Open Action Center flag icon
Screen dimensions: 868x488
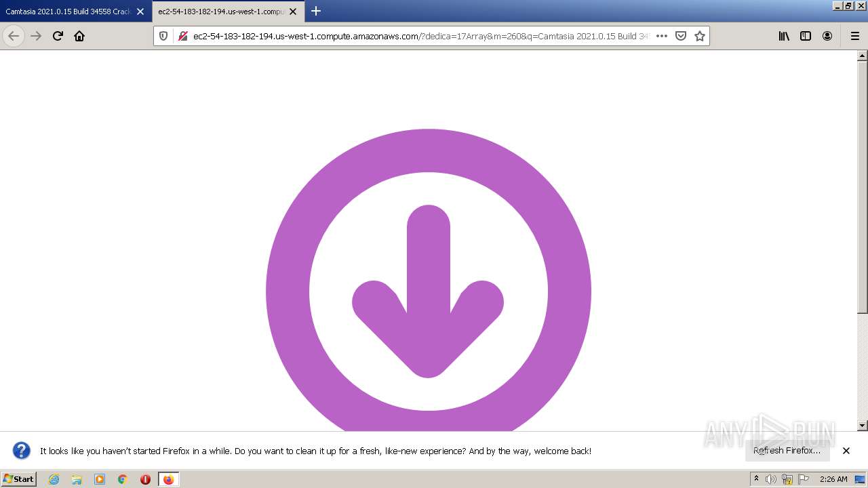tap(804, 479)
